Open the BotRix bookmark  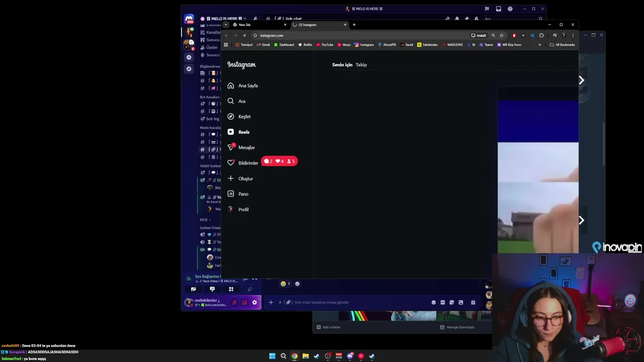(x=305, y=45)
